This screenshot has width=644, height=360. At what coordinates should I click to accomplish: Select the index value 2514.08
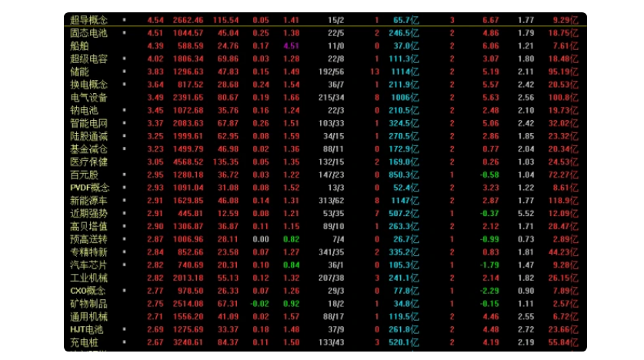pos(188,304)
